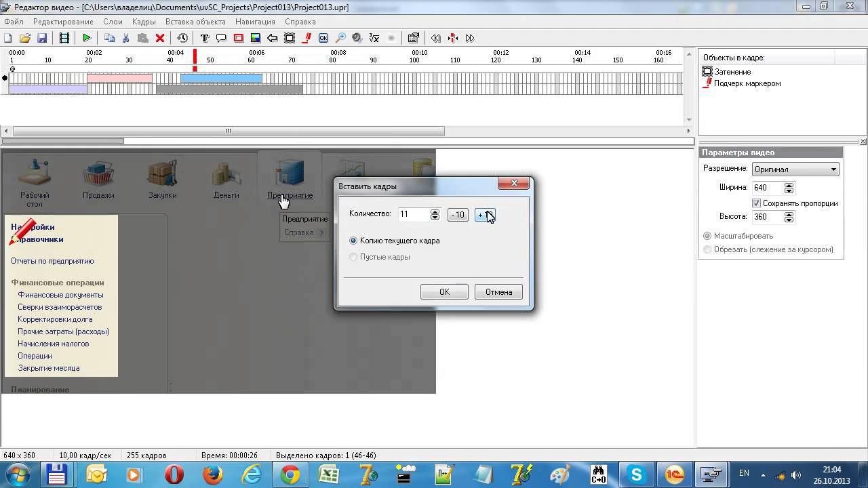The width and height of the screenshot is (868, 488).
Task: Click the '+ 10' button in the dialog
Action: point(485,215)
